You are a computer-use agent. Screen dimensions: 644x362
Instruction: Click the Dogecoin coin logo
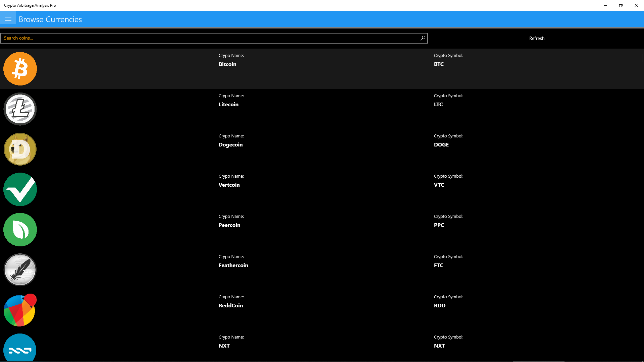[x=20, y=149]
